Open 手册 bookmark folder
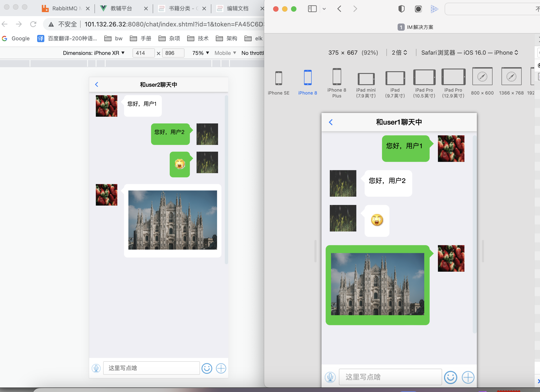The height and width of the screenshot is (392, 540). click(x=140, y=38)
